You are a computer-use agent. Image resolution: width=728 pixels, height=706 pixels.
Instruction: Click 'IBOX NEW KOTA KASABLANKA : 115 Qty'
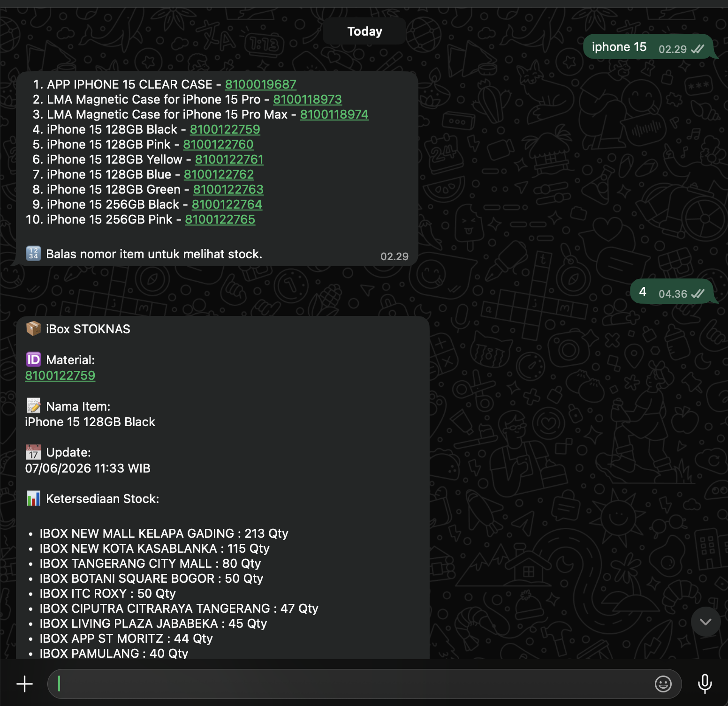[x=154, y=548]
